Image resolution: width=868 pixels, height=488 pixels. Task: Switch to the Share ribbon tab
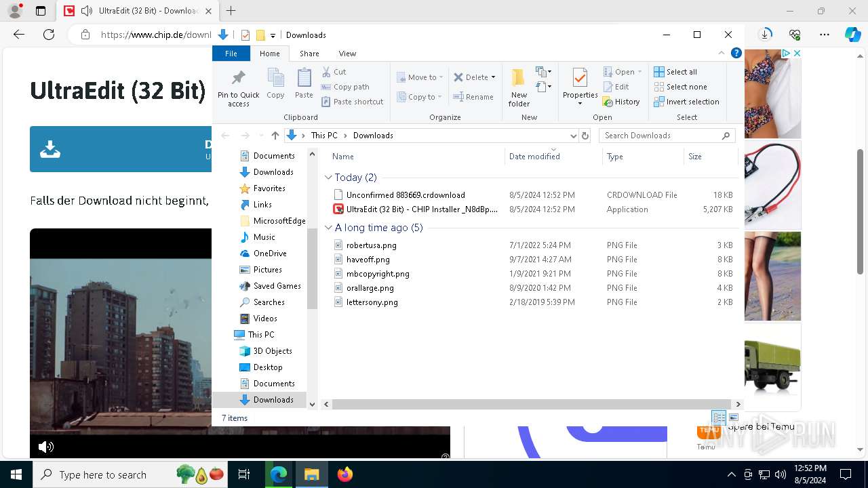[x=309, y=54]
